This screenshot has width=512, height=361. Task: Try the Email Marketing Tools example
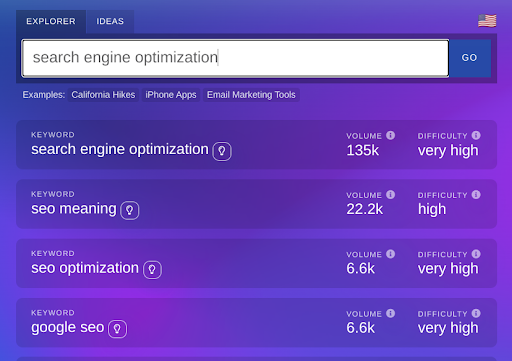tap(251, 95)
